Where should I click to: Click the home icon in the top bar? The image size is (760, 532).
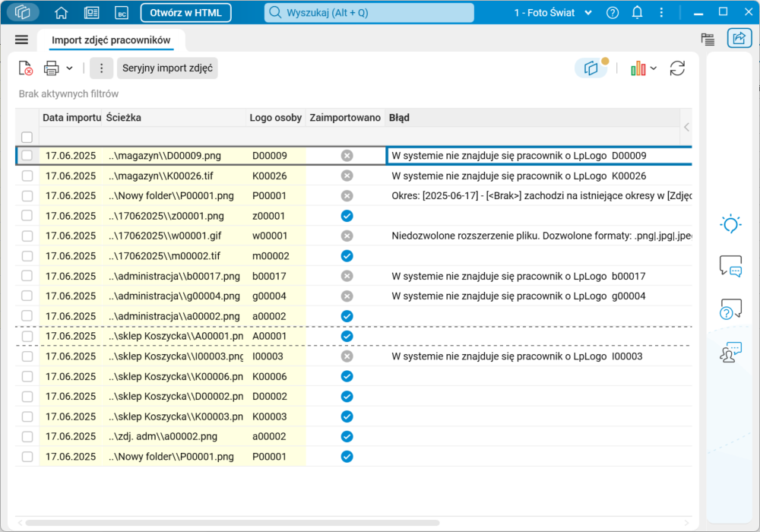[x=62, y=13]
